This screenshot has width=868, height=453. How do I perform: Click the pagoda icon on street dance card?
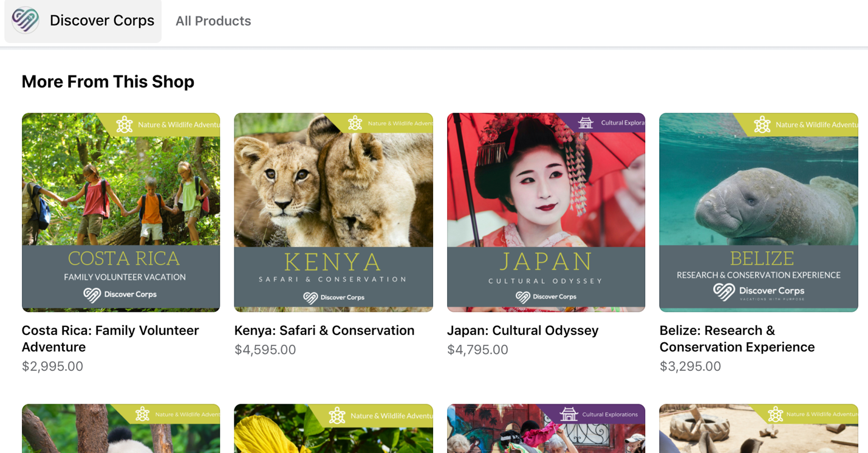[569, 415]
